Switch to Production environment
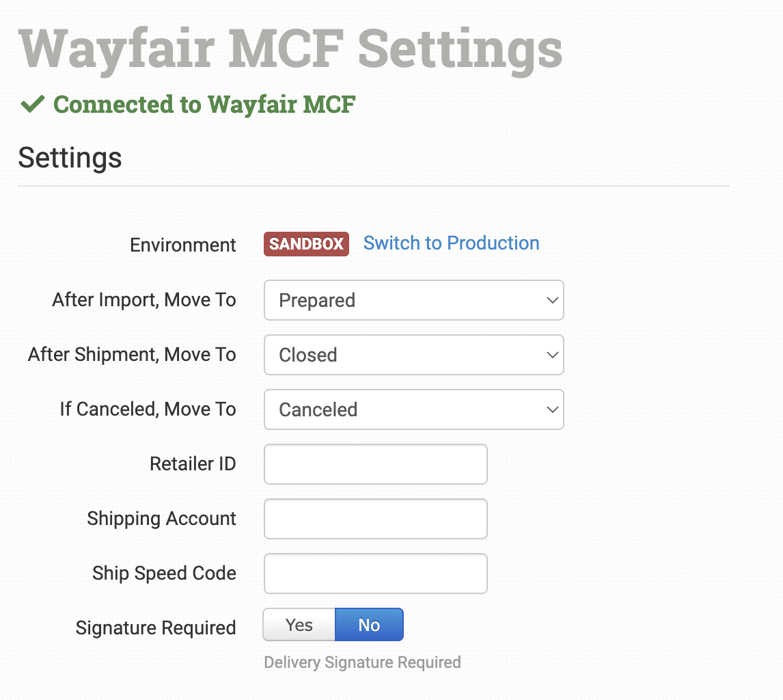The width and height of the screenshot is (783, 700). click(x=451, y=243)
